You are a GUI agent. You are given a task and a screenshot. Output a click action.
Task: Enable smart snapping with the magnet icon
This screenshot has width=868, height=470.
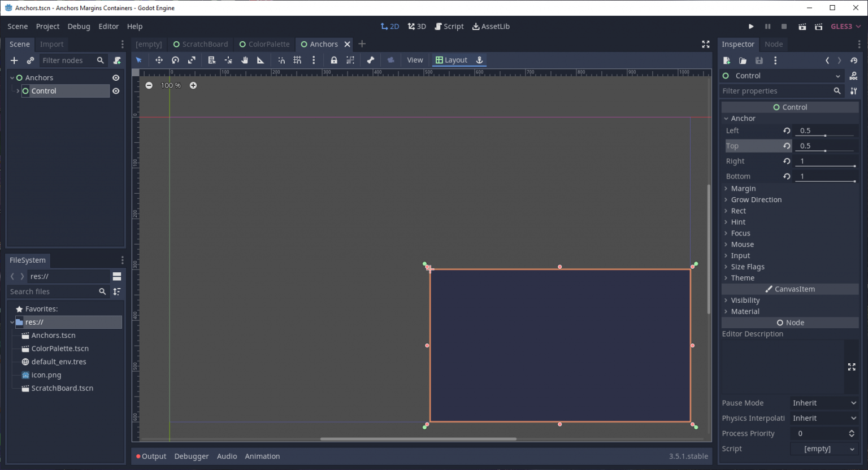point(281,60)
